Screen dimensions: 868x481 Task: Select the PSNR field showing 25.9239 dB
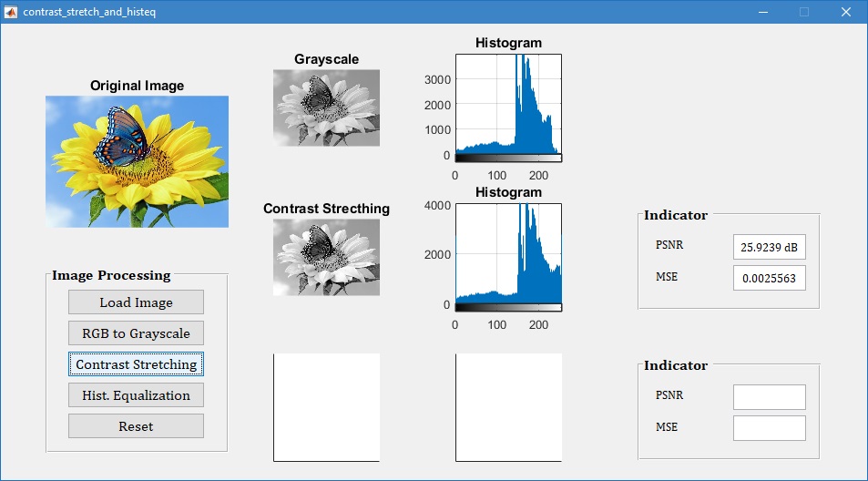coord(769,247)
